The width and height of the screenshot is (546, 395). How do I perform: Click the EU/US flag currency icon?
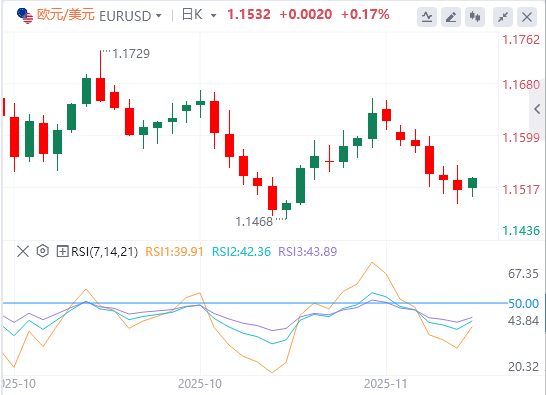click(25, 15)
